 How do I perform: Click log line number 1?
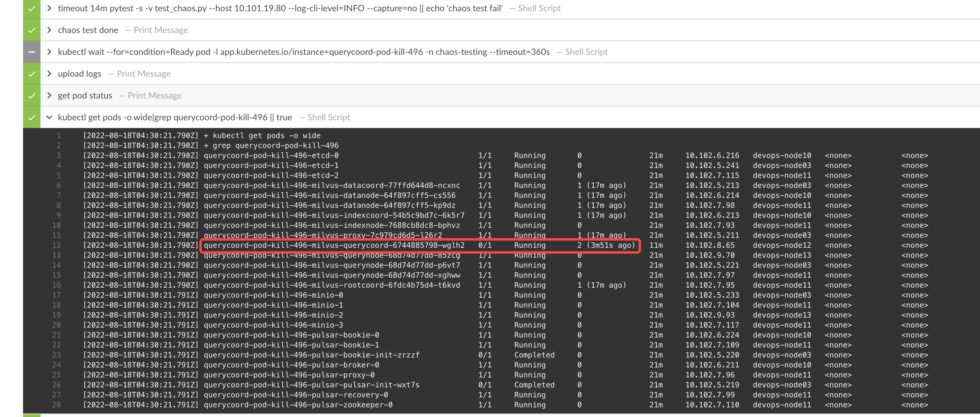(59, 136)
